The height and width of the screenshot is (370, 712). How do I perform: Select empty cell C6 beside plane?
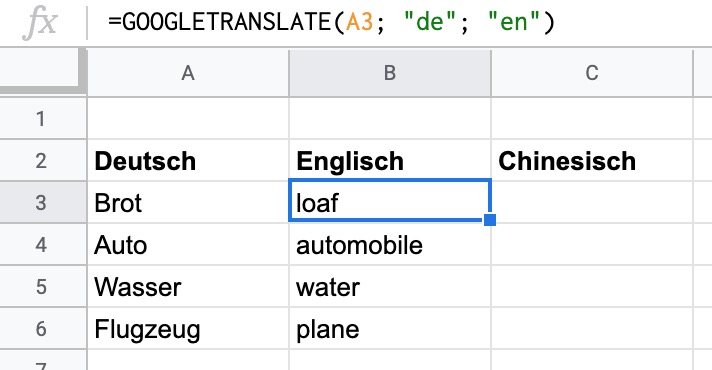pyautogui.click(x=592, y=328)
